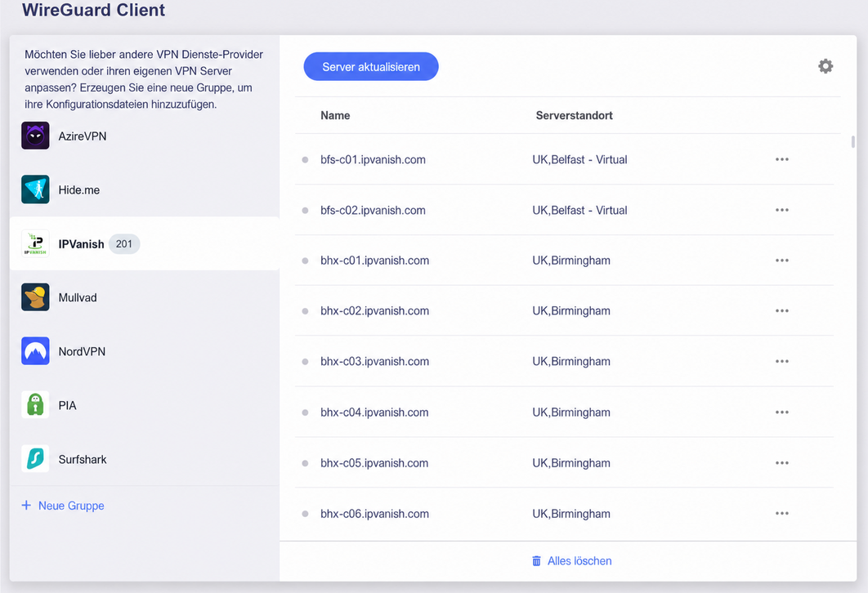Select the AzireVPN provider group label
The height and width of the screenshot is (593, 868).
pyautogui.click(x=83, y=136)
